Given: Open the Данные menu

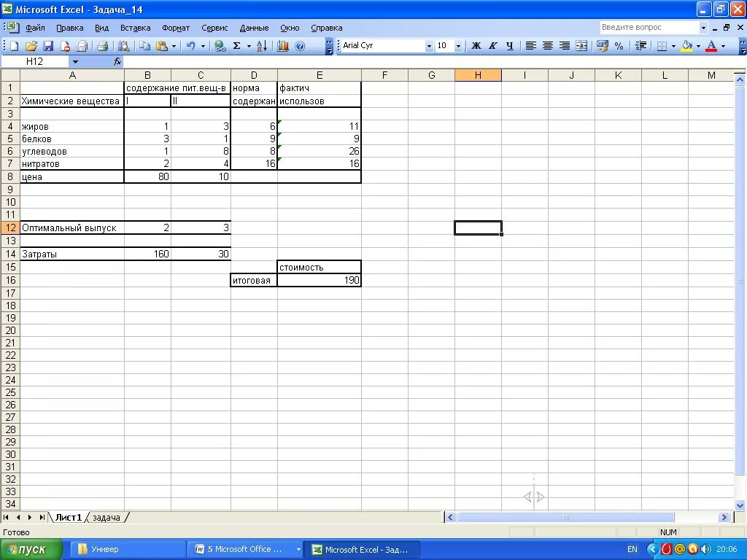Looking at the screenshot, I should point(254,28).
